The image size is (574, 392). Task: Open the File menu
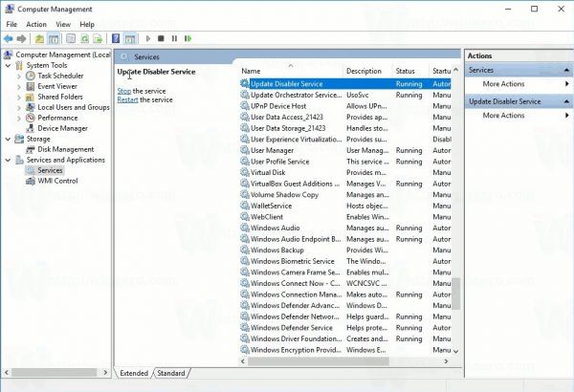point(11,24)
